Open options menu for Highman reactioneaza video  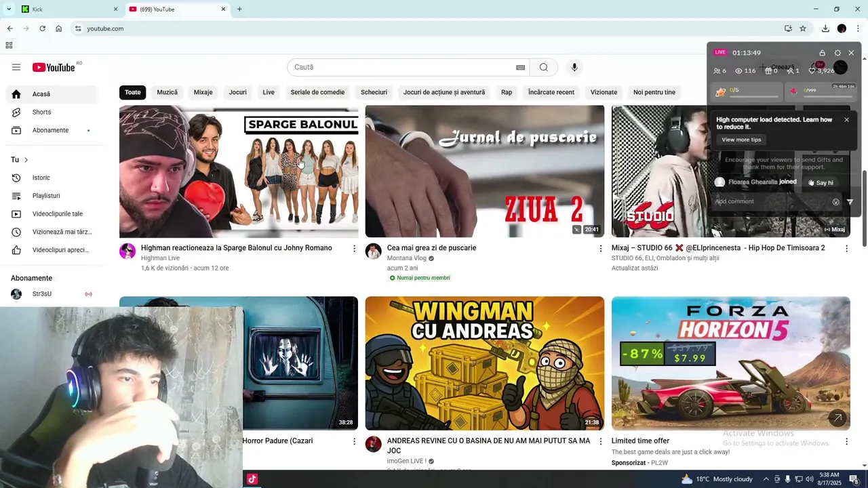pos(354,249)
